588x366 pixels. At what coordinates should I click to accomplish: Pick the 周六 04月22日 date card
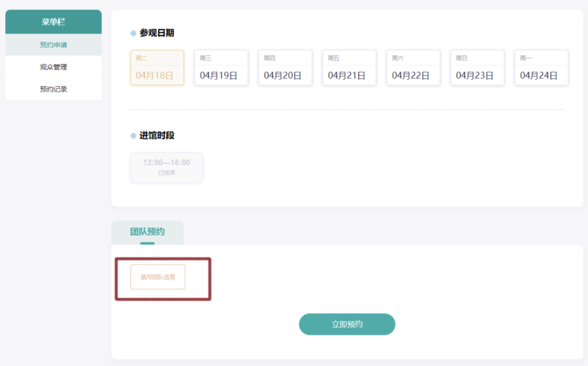[x=413, y=68]
